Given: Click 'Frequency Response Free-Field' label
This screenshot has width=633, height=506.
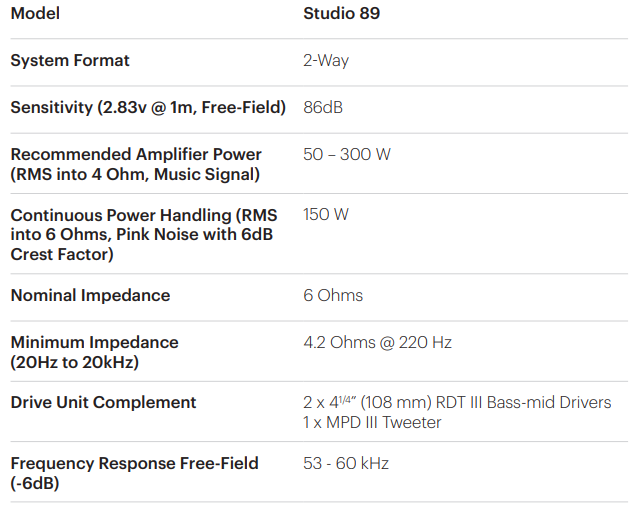Looking at the screenshot, I should point(134,464).
